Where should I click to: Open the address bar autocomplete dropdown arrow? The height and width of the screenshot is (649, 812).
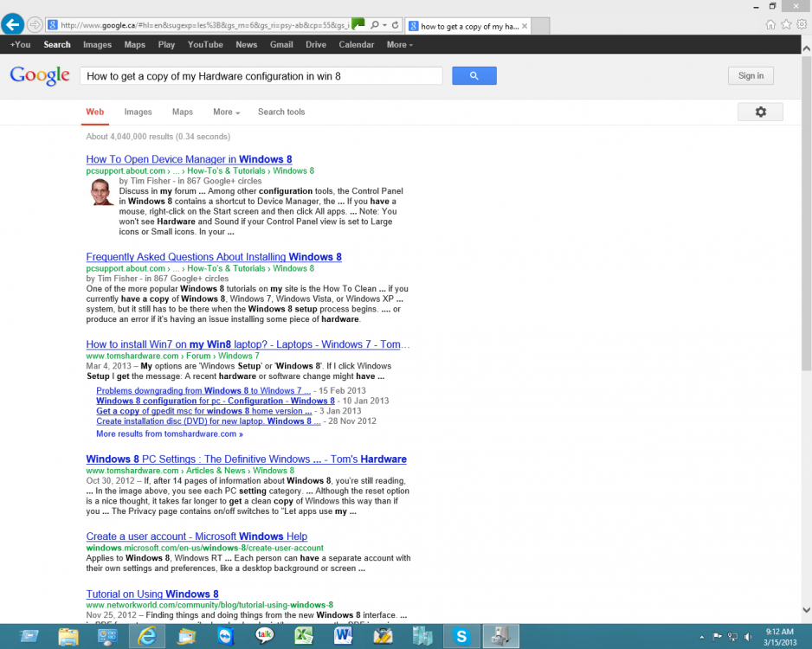coord(384,25)
